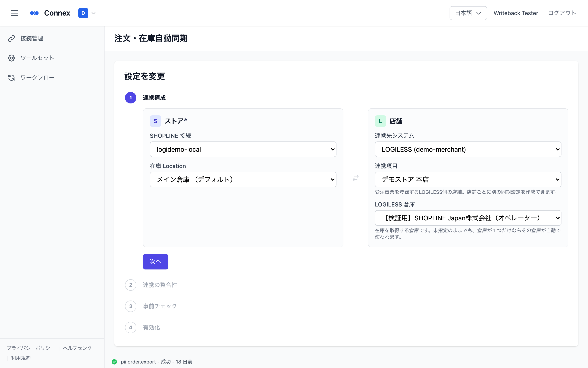Select step 3 circle 事前チェック
The width and height of the screenshot is (588, 368).
point(131,306)
